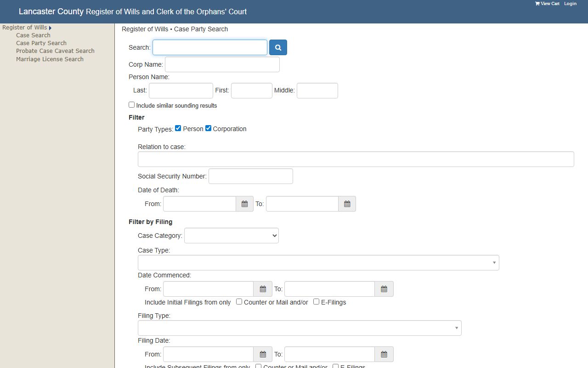This screenshot has height=368, width=588.
Task: Click Date of Death To field
Action: tap(302, 204)
